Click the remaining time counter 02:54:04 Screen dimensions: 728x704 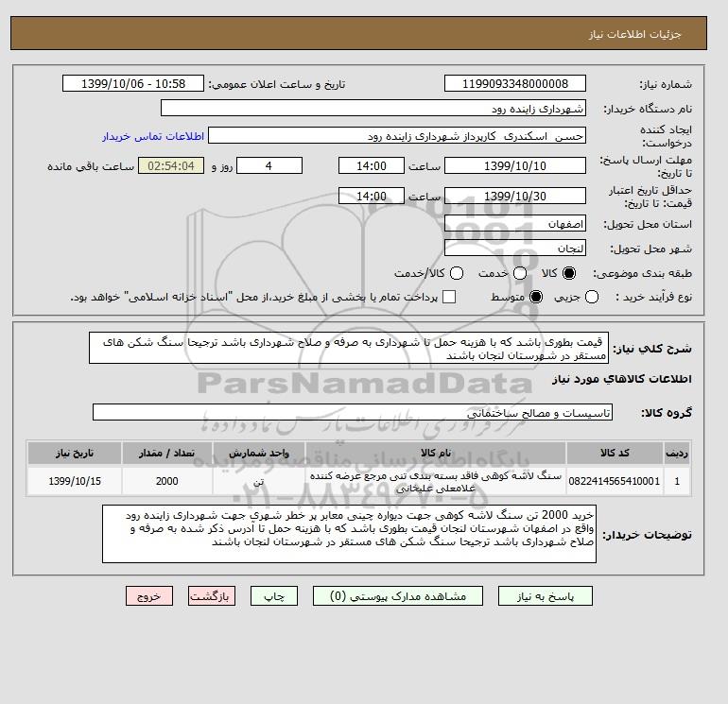pos(171,165)
